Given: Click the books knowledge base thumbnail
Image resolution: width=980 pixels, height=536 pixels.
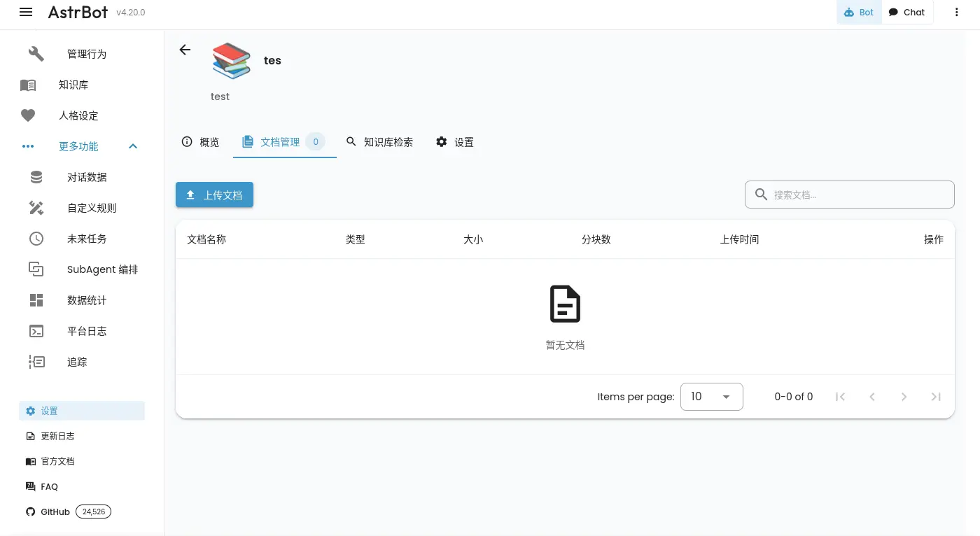Looking at the screenshot, I should click(x=232, y=61).
